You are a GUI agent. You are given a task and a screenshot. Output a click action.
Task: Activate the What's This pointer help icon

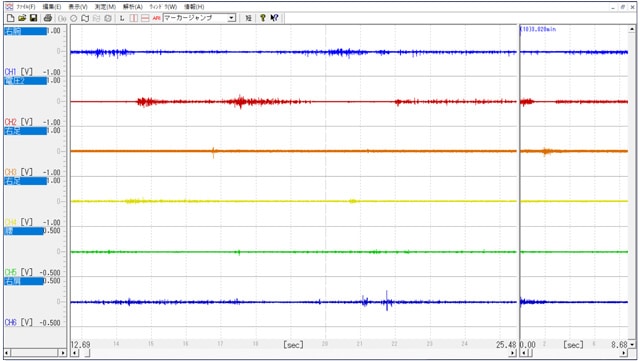(274, 18)
